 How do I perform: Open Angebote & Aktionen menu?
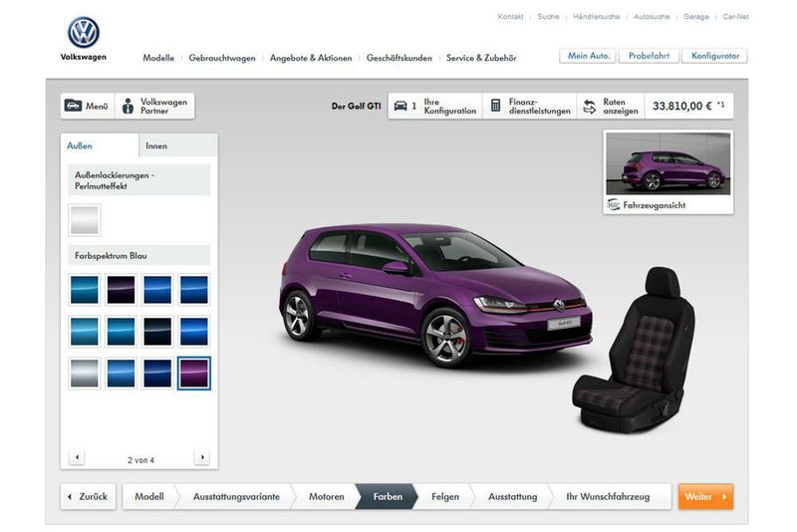pos(311,58)
